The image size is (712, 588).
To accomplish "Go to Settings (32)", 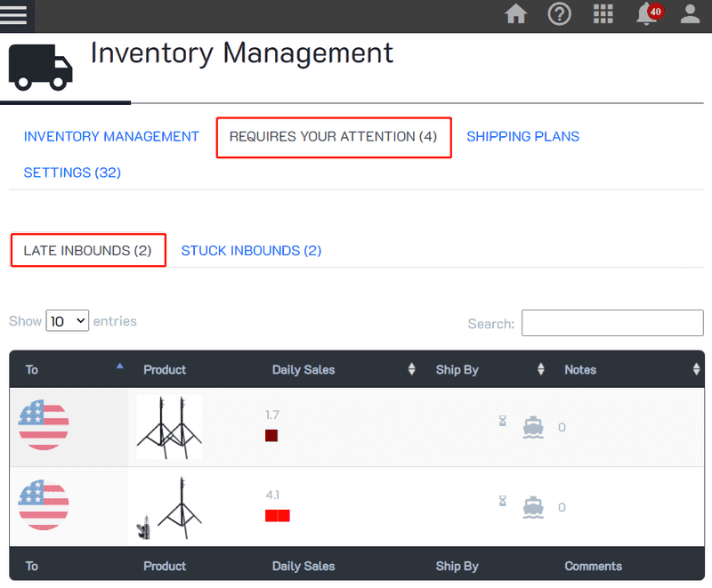I will tap(72, 172).
